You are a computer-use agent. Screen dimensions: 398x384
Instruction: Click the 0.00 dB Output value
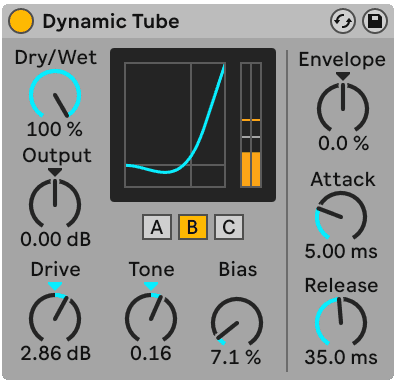coord(56,239)
